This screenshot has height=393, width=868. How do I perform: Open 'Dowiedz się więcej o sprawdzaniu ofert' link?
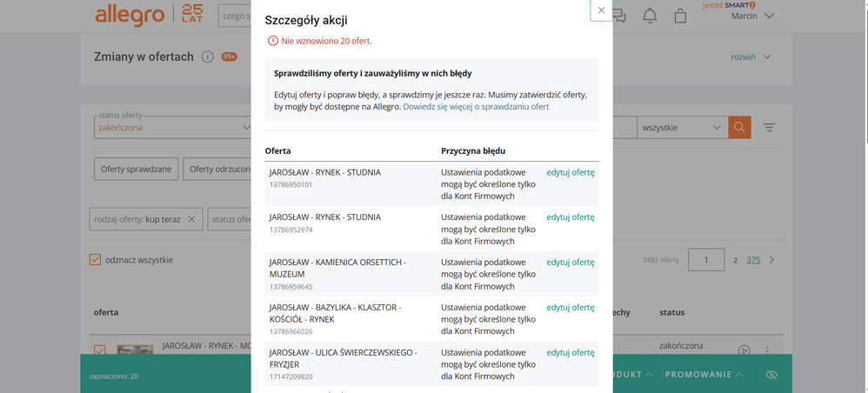click(x=476, y=106)
